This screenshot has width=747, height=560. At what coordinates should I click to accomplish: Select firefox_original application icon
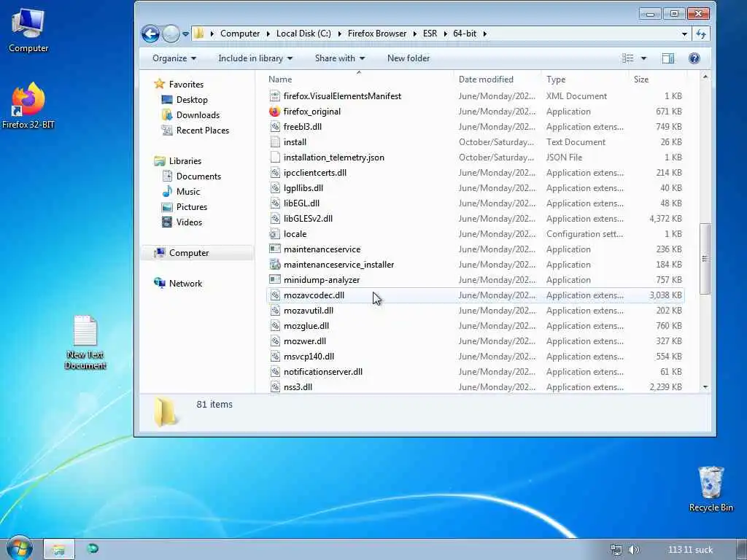click(x=274, y=112)
